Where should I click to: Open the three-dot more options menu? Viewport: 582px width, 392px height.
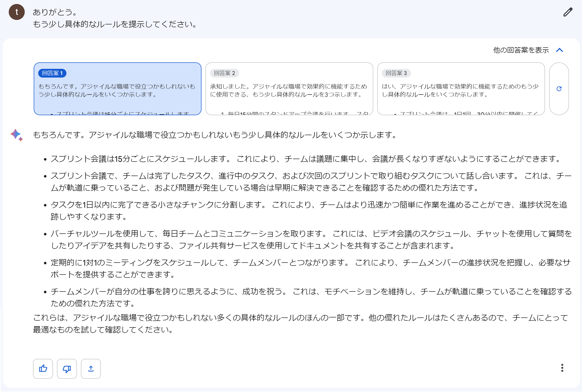[562, 368]
